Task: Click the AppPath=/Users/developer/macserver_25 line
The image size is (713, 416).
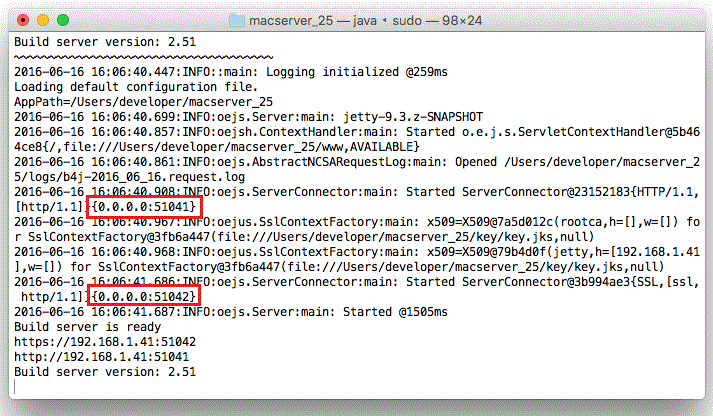Action: (126, 103)
